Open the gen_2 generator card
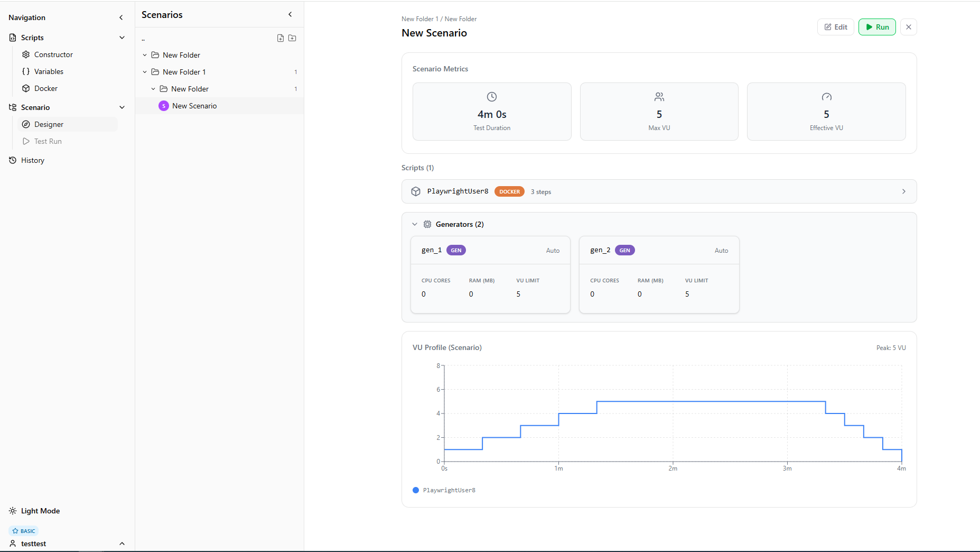This screenshot has height=552, width=980. (x=659, y=274)
